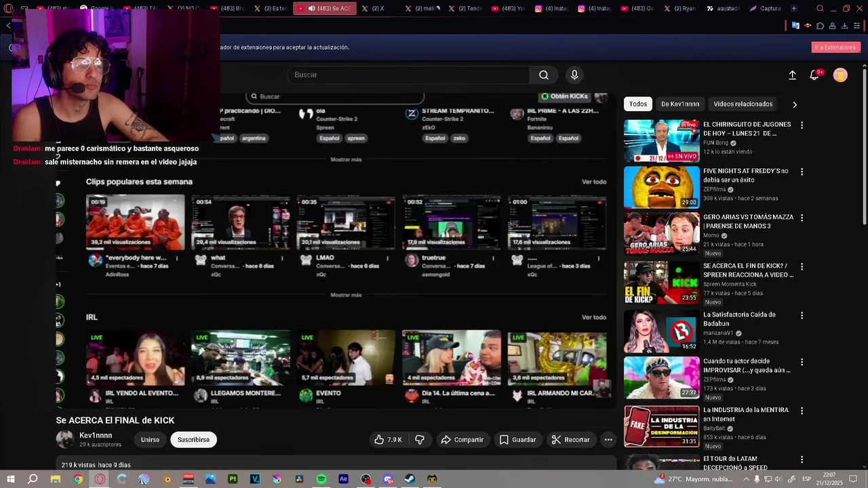Click La Industria de la Mentira title
The image size is (868, 488).
tap(746, 414)
